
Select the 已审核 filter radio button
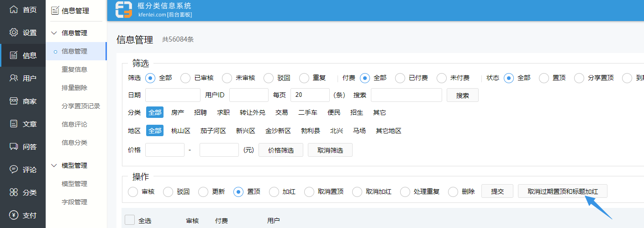[x=185, y=78]
